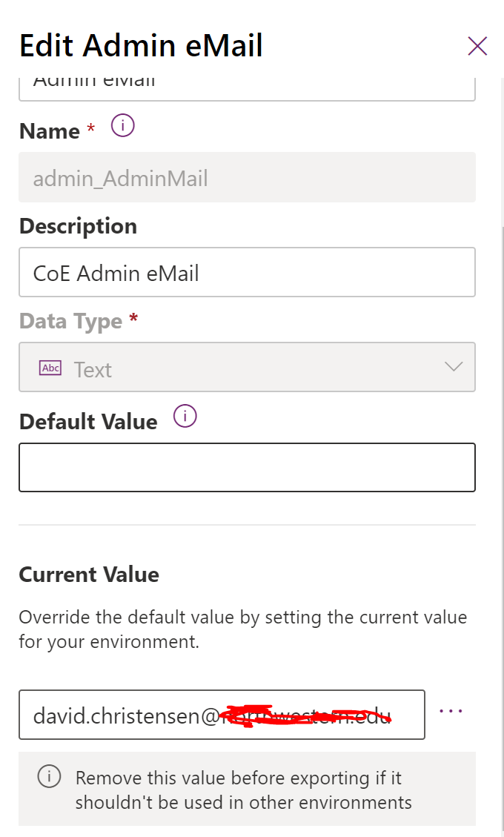This screenshot has width=504, height=837.
Task: Click the info icon beside Default Value
Action: coord(185,416)
